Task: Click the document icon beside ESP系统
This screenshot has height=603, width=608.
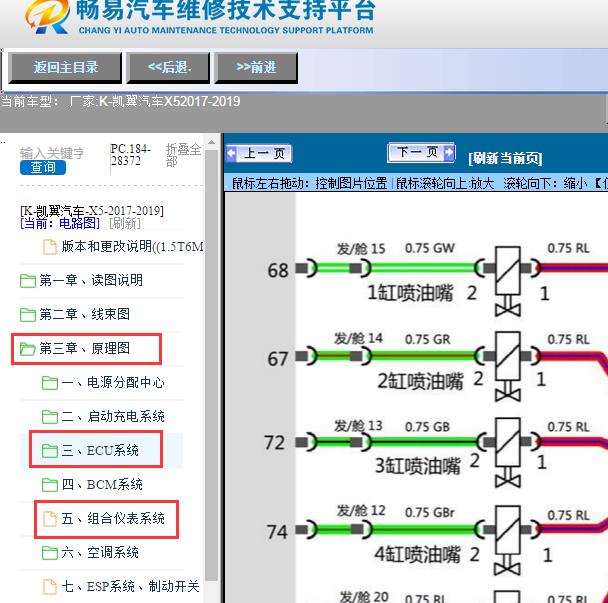Action: pyautogui.click(x=50, y=586)
